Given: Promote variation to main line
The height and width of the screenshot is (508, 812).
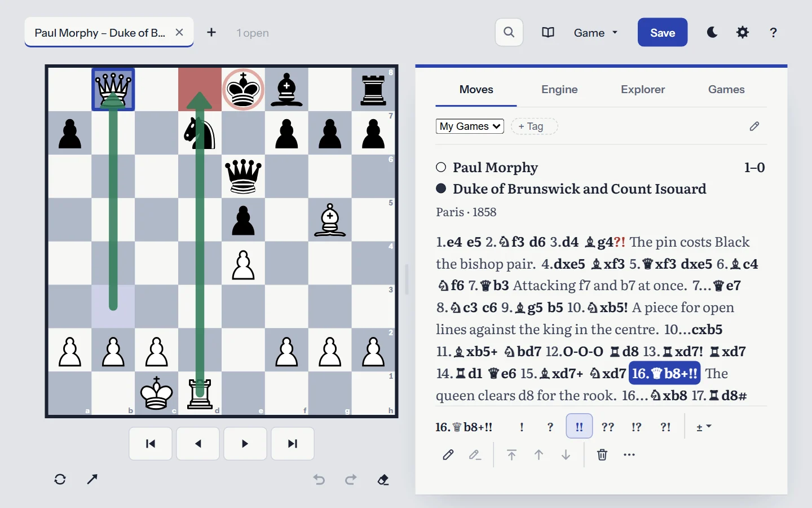Looking at the screenshot, I should click(511, 455).
